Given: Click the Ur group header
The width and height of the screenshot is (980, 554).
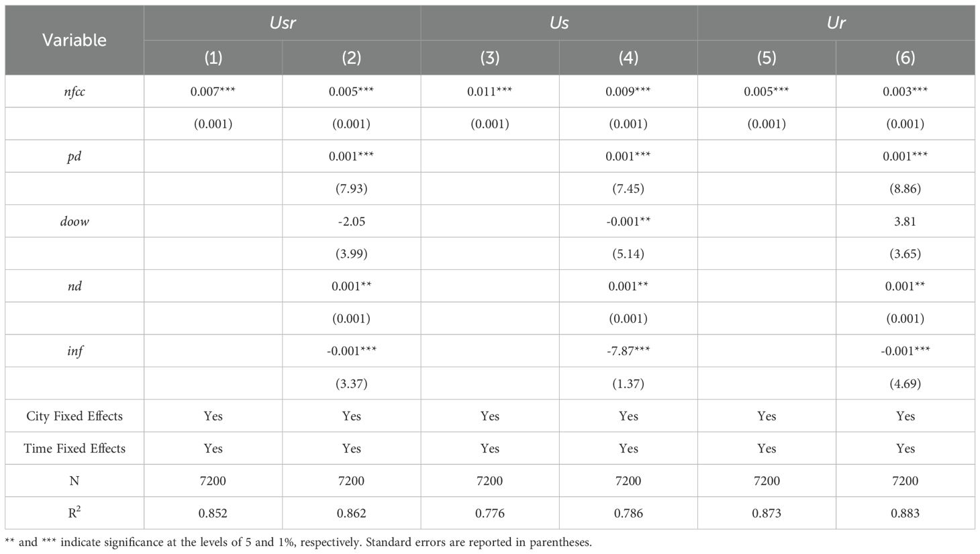Looking at the screenshot, I should 836,23.
